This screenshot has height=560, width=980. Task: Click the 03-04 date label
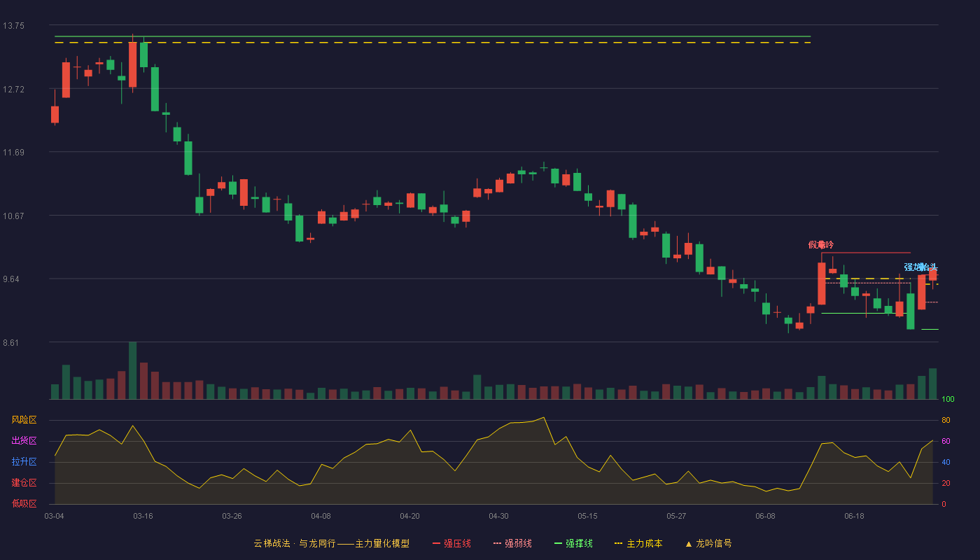pyautogui.click(x=54, y=516)
